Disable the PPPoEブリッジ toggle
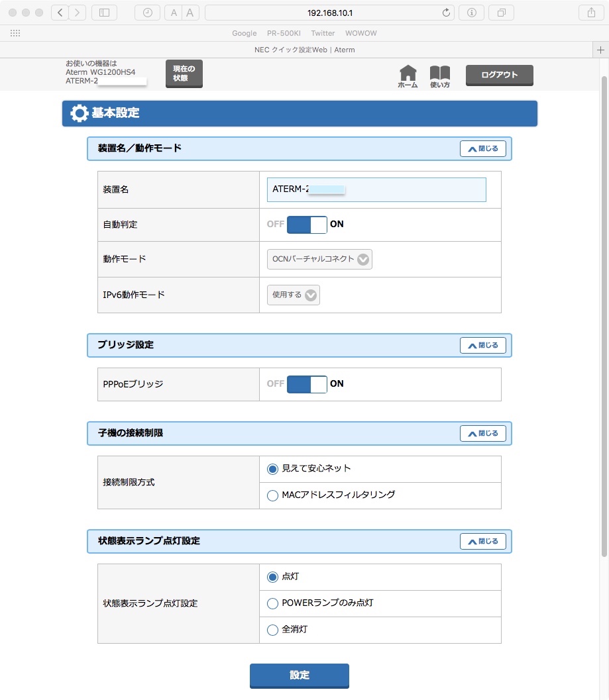This screenshot has height=700, width=609. click(x=297, y=384)
